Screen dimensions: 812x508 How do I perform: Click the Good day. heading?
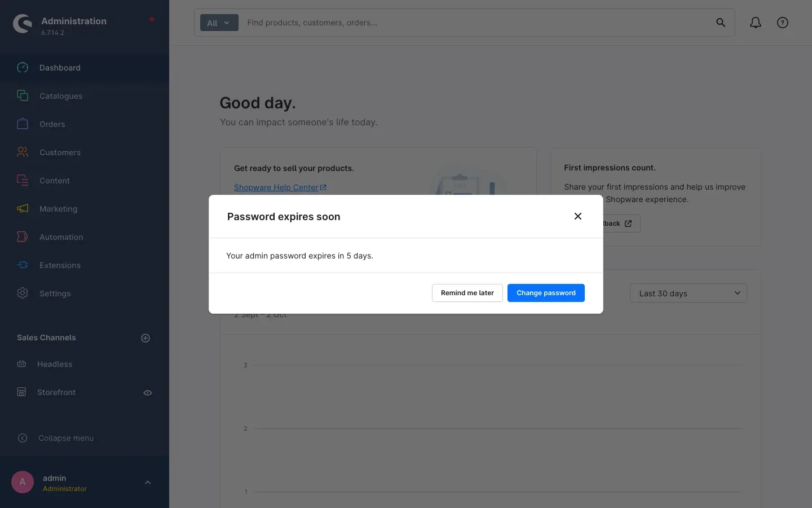(x=258, y=103)
